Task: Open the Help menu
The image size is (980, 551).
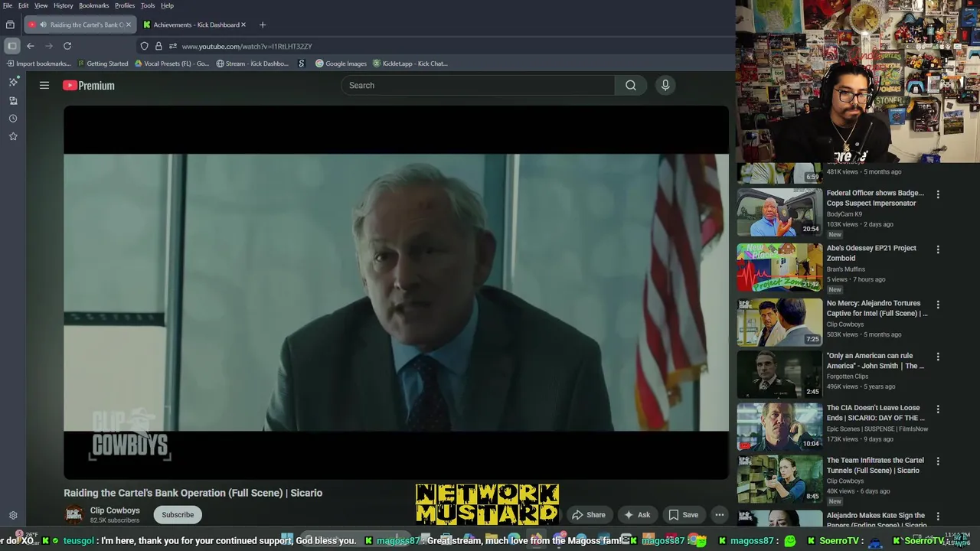Action: tap(167, 5)
